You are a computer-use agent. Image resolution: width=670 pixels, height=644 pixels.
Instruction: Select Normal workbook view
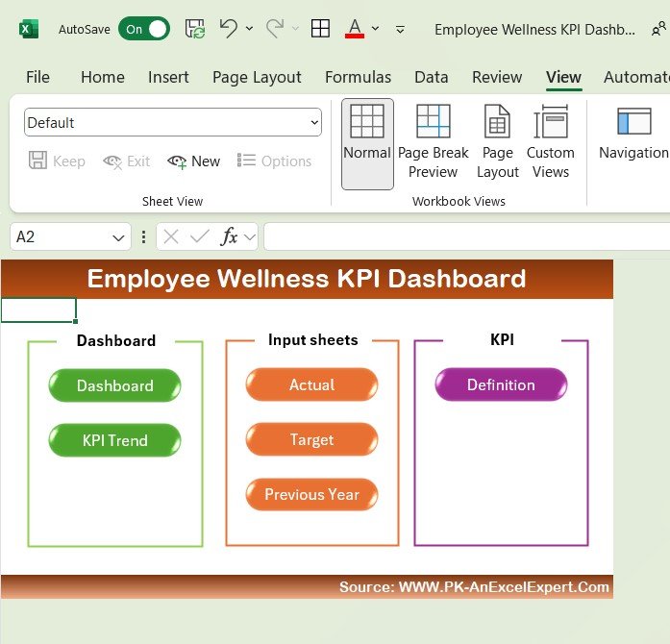(x=367, y=144)
